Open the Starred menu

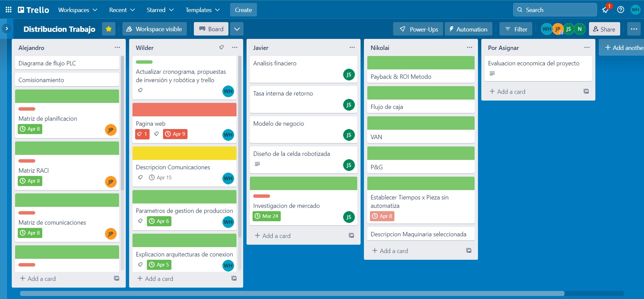coord(160,10)
